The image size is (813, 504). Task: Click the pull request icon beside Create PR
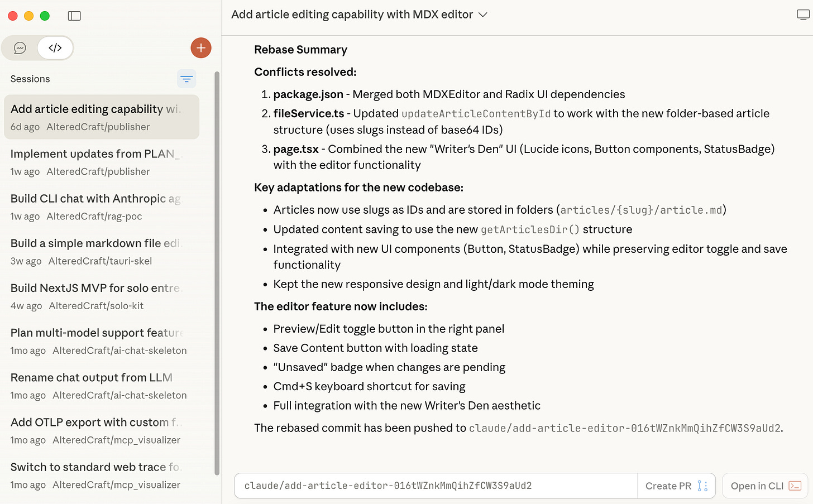(702, 486)
